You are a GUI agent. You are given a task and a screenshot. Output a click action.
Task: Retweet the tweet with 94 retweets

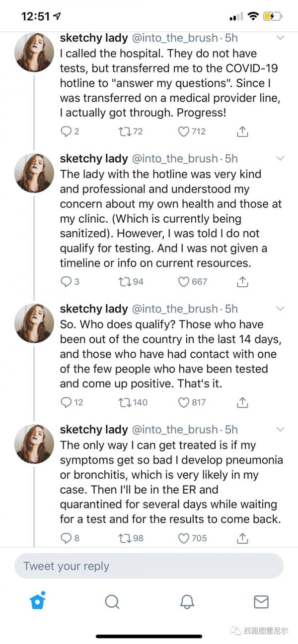coord(124,282)
